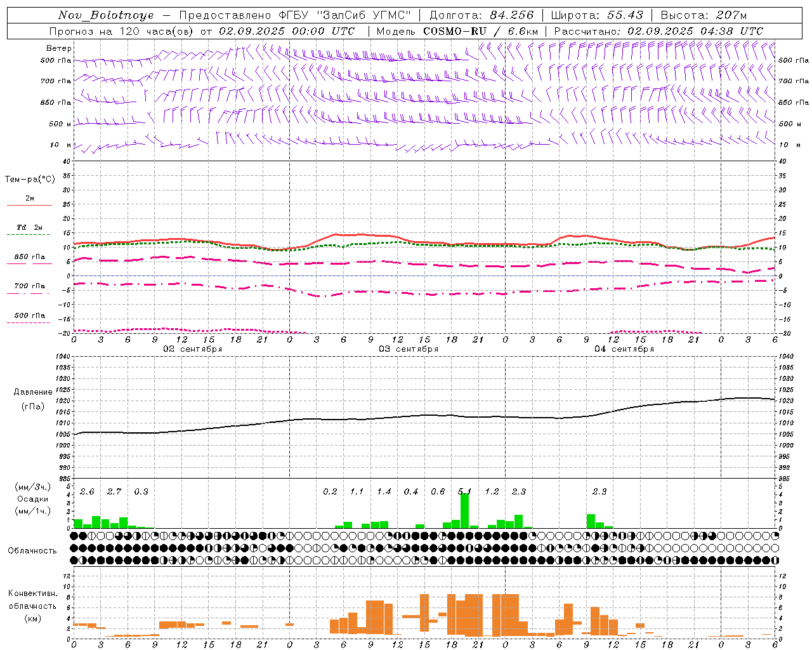Click the solid line sample under the 2м legend

click(29, 205)
